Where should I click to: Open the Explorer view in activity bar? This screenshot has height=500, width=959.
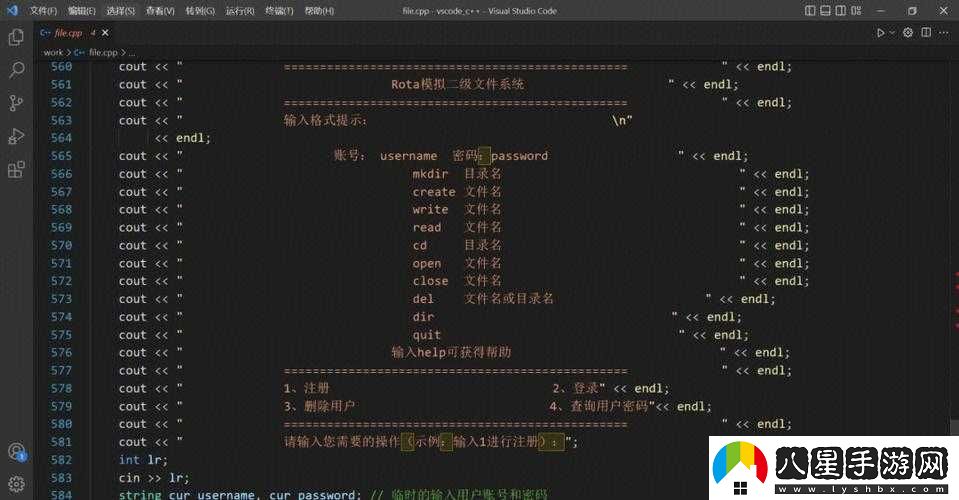16,37
